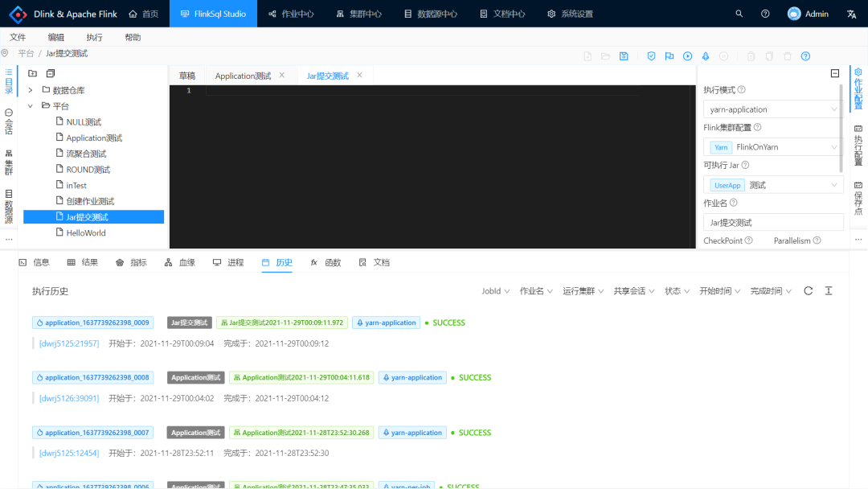Click the new folder icon above the tree
This screenshot has height=489, width=868.
point(33,73)
